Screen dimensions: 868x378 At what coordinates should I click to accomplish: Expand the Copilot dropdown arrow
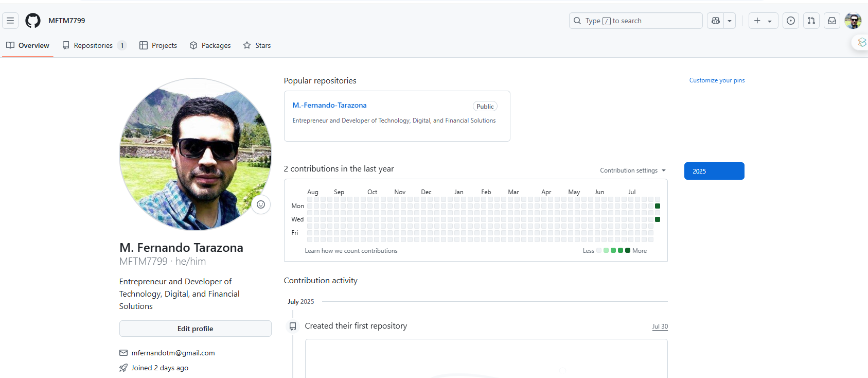pos(730,21)
